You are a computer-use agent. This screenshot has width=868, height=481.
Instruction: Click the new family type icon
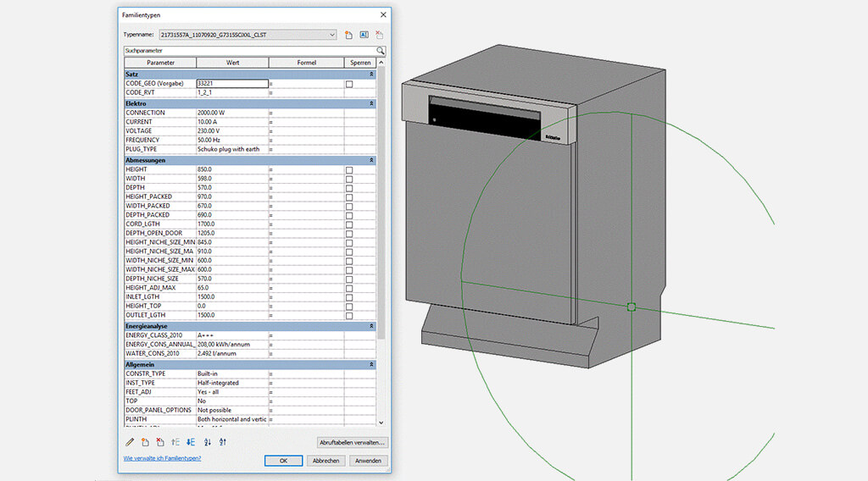348,35
